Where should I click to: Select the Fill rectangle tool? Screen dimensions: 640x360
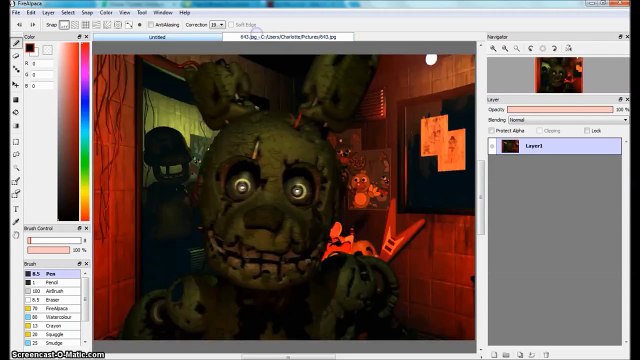16,100
